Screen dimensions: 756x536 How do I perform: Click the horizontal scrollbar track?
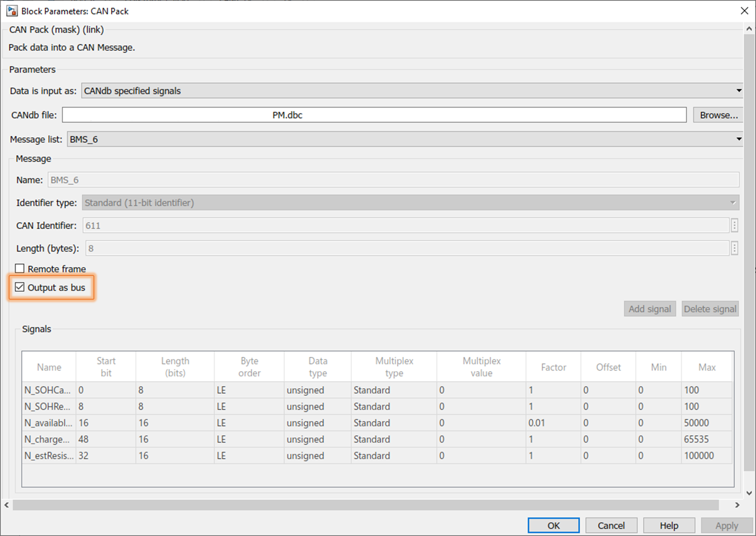(366, 505)
